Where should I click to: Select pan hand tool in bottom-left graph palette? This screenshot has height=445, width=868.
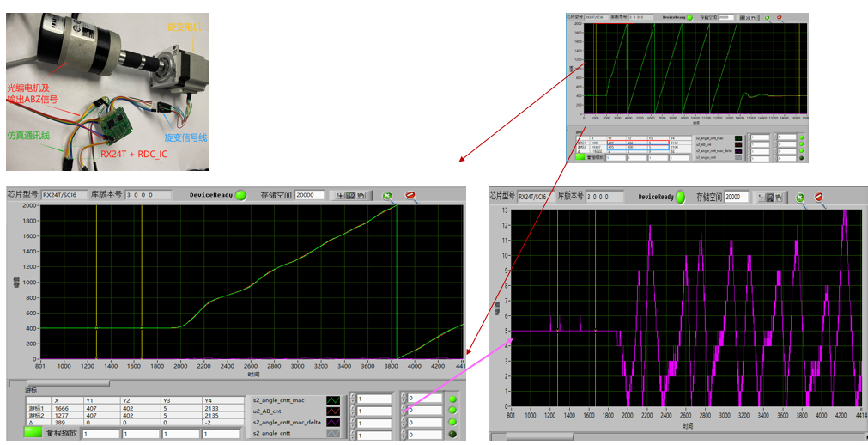[x=361, y=195]
